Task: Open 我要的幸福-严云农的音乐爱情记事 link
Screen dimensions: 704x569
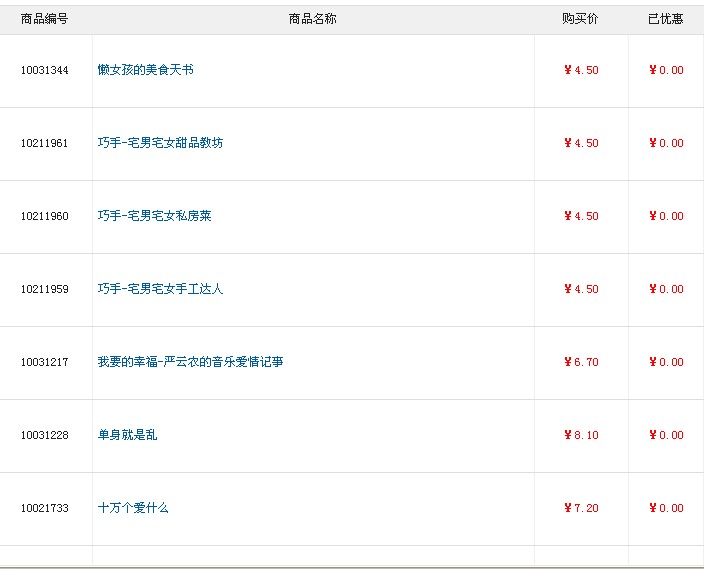Action: (x=190, y=362)
